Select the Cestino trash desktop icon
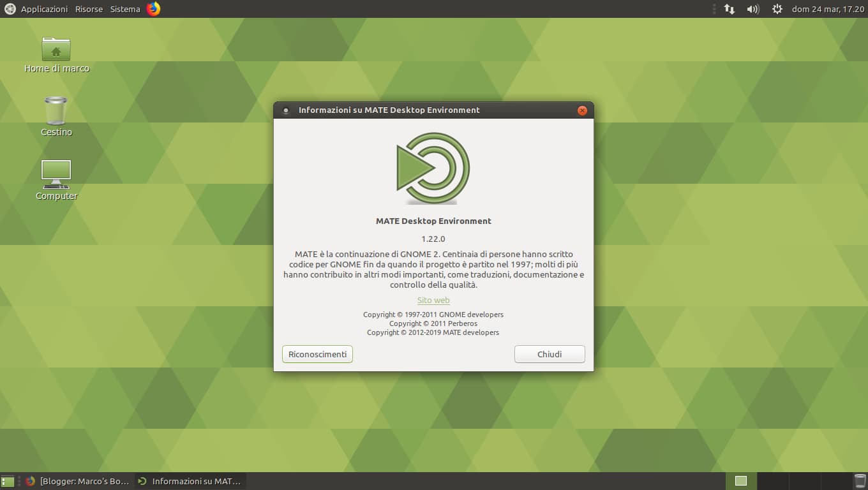 (56, 110)
